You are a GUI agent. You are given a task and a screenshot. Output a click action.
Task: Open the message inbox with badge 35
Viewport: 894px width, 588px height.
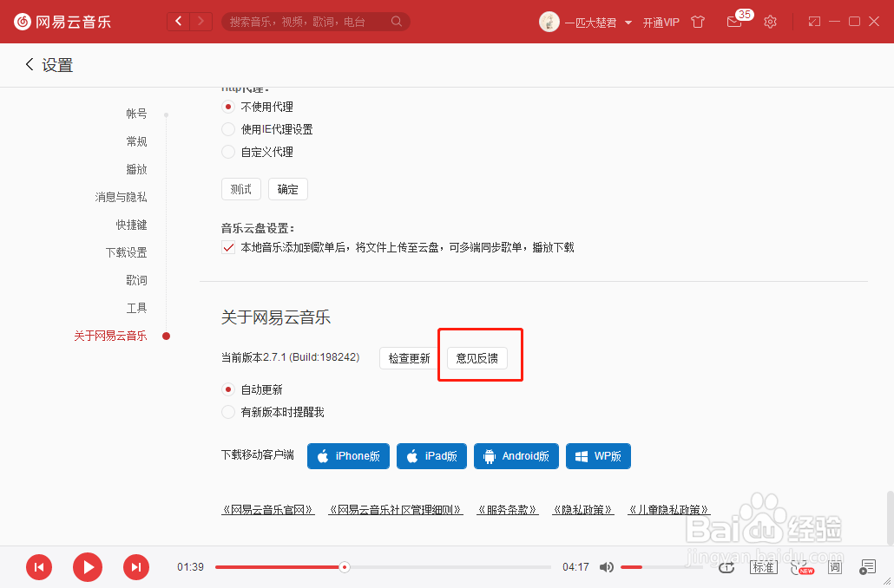tap(734, 22)
